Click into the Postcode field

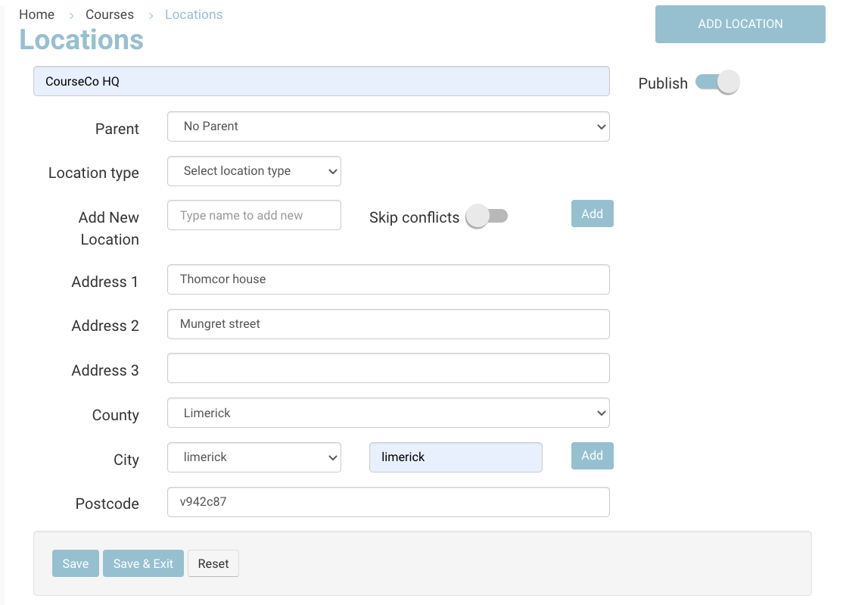click(x=387, y=502)
